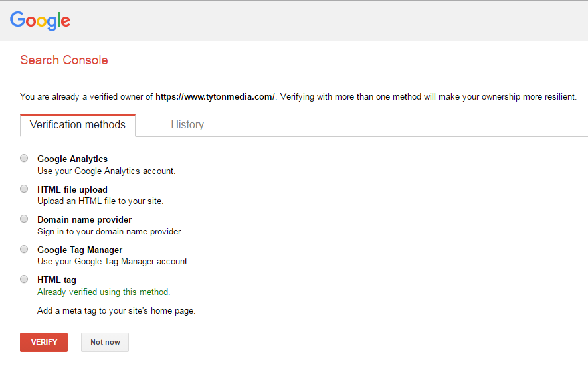This screenshot has height=370, width=588.
Task: Click the green "Already verified using this method" text
Action: tap(104, 292)
